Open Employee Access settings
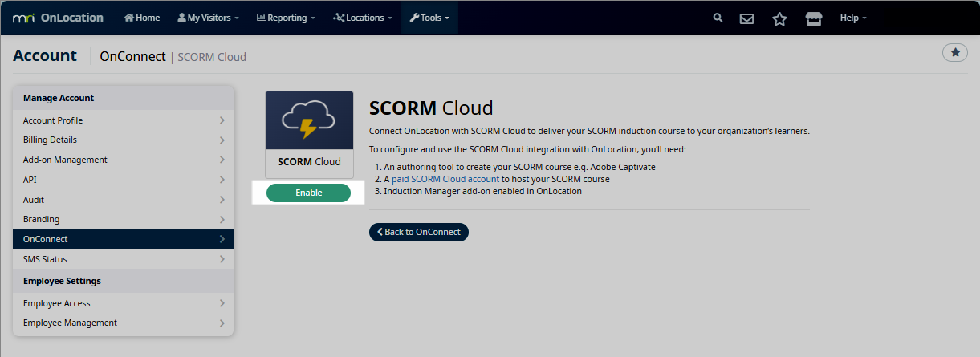The height and width of the screenshot is (357, 980). pos(123,303)
